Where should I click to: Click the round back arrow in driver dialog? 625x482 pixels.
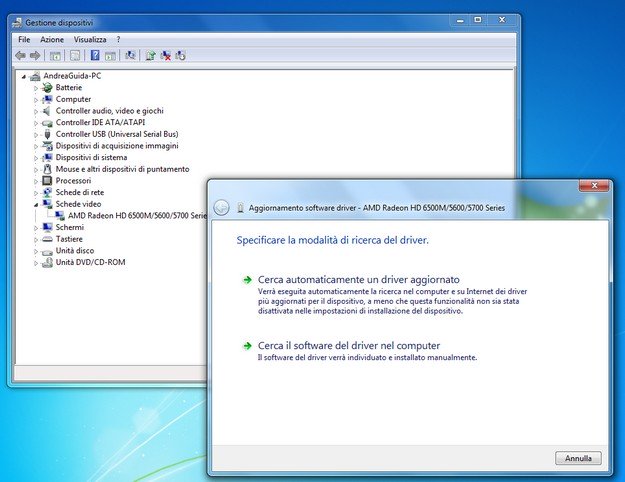[x=221, y=207]
